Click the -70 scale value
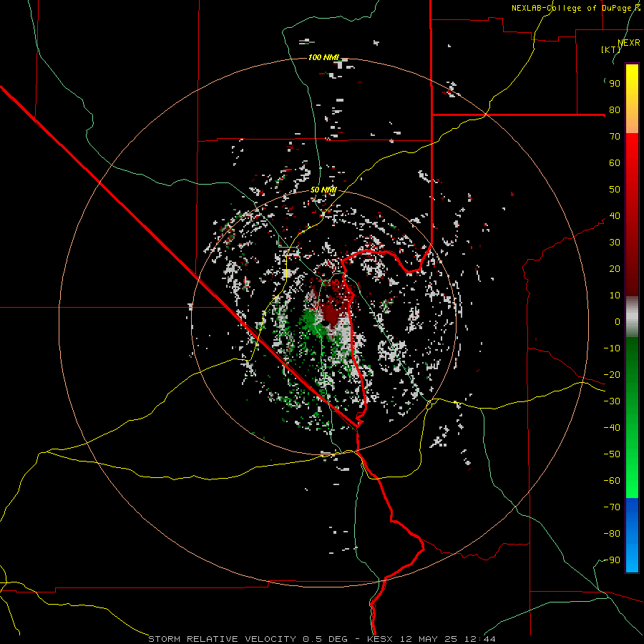The image size is (644, 644). pos(612,507)
